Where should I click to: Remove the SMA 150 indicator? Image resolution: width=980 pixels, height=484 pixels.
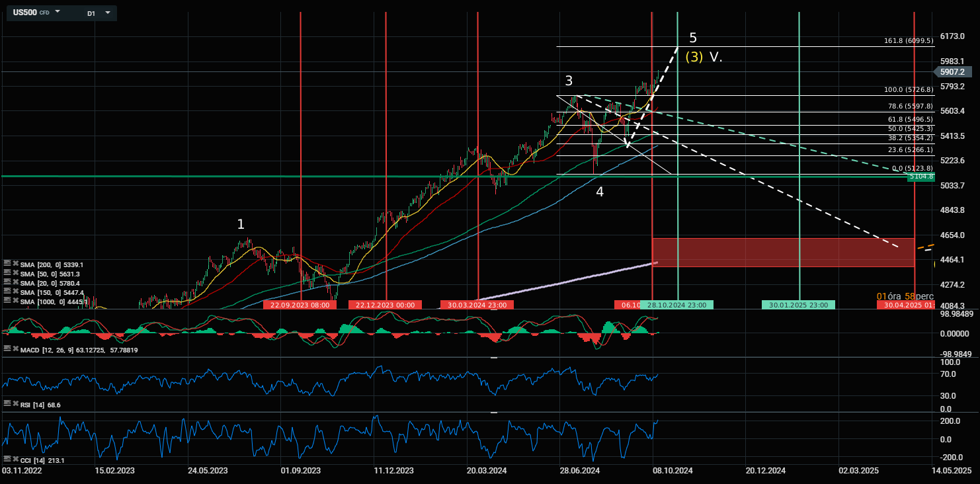(15, 292)
